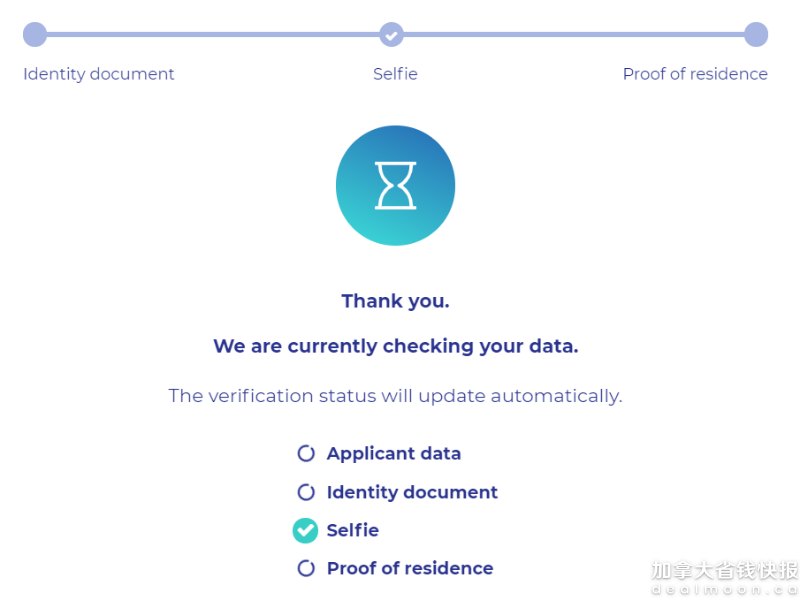Image resolution: width=800 pixels, height=608 pixels.
Task: Click the Applicant data loading spinner
Action: 306,453
